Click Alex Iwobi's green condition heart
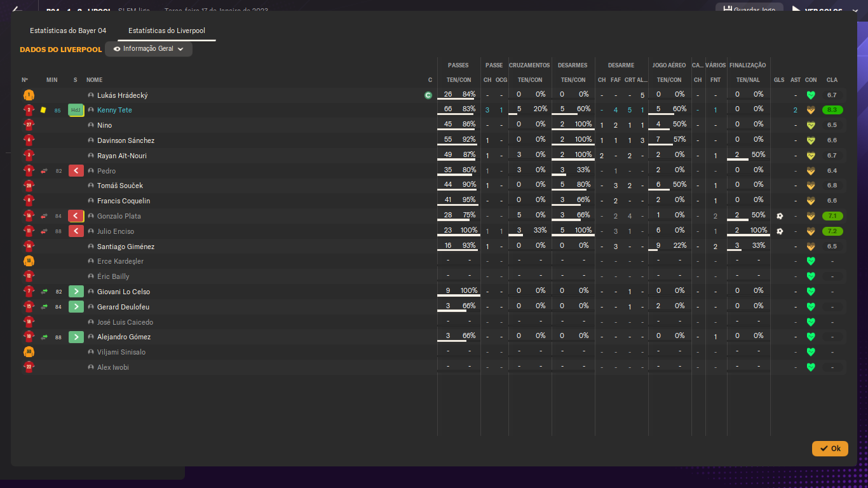The image size is (868, 488). (811, 367)
